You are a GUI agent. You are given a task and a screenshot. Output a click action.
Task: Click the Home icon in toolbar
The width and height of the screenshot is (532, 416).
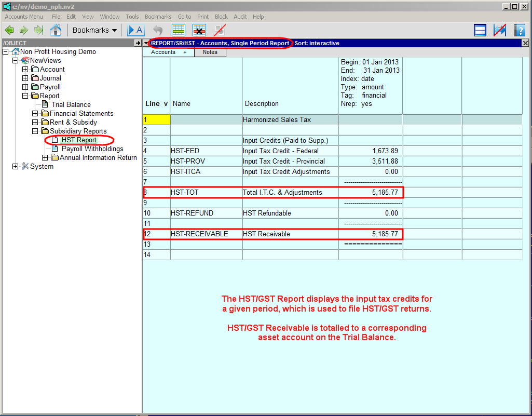56,30
